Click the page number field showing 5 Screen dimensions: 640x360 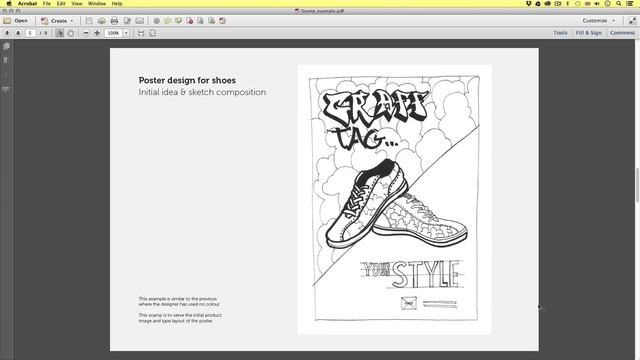(x=30, y=33)
